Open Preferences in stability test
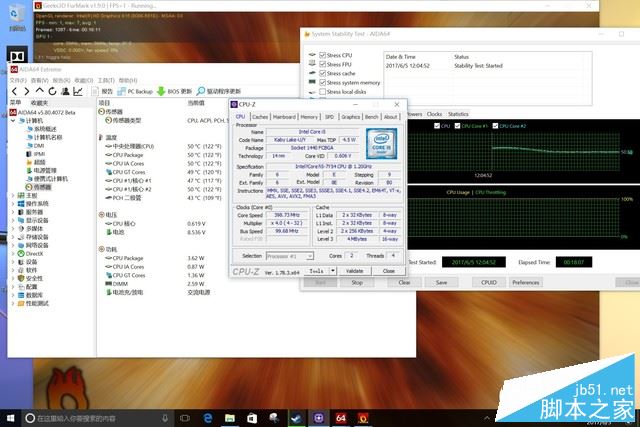 pyautogui.click(x=526, y=282)
